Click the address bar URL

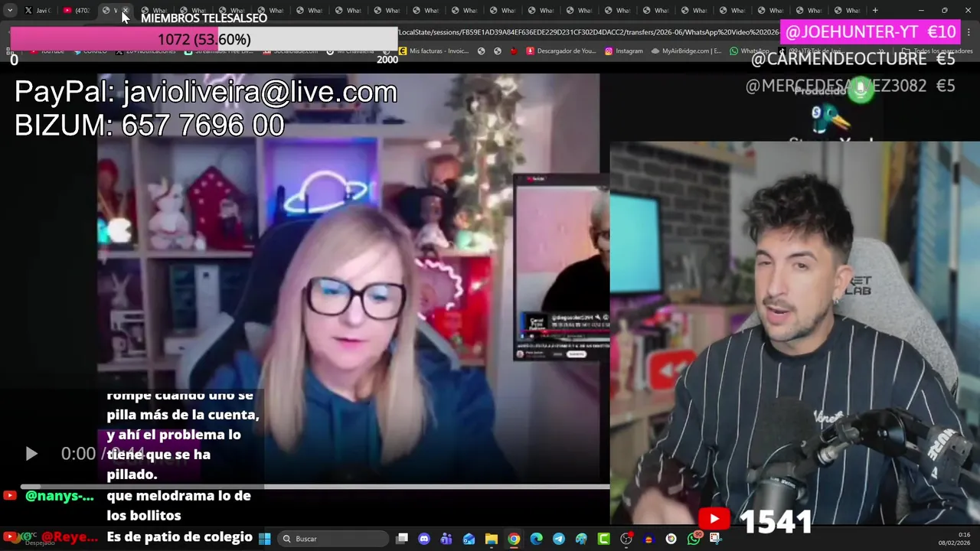click(x=588, y=32)
